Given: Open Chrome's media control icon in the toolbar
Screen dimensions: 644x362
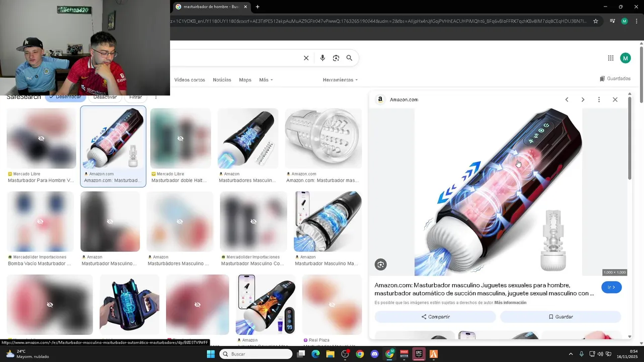Looking at the screenshot, I should coord(612,21).
